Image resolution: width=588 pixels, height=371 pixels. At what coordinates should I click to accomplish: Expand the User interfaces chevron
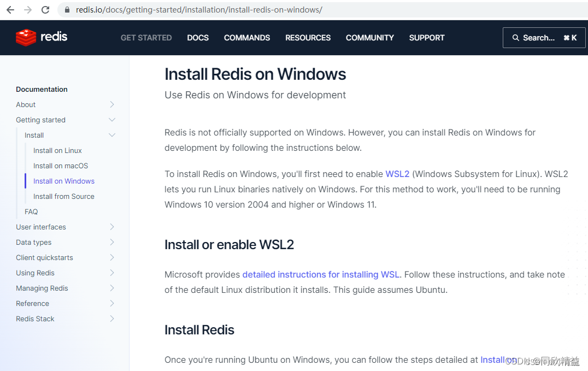click(111, 227)
